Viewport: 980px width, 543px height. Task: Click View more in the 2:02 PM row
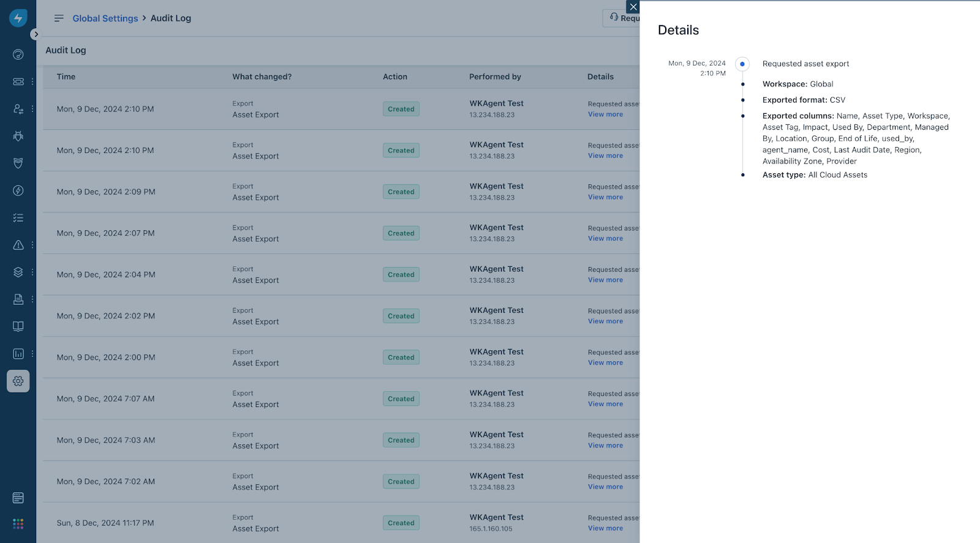point(605,321)
